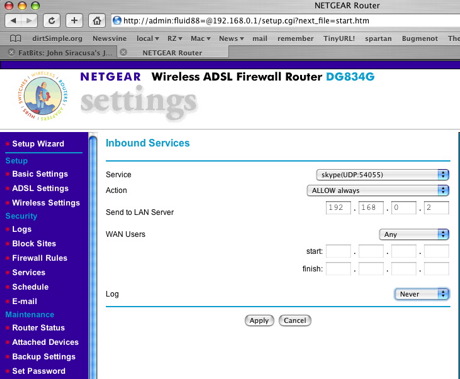Open Logs in the Security section
This screenshot has height=379, width=460.
click(x=22, y=229)
